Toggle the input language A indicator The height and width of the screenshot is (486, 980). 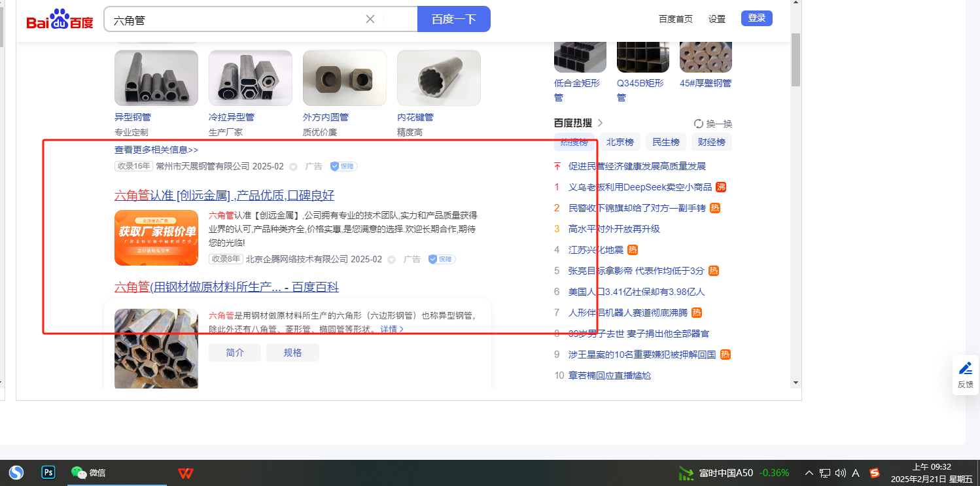(x=856, y=473)
